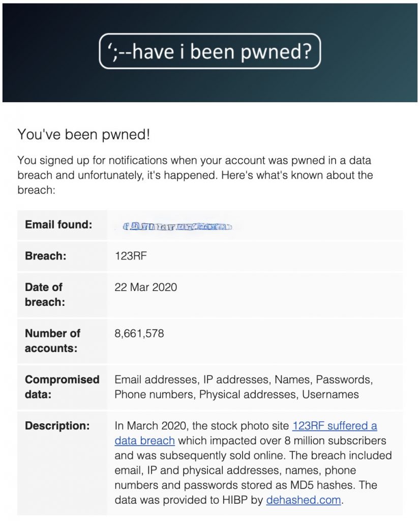Click the 'Email found:' label
420x521 pixels.
point(58,224)
